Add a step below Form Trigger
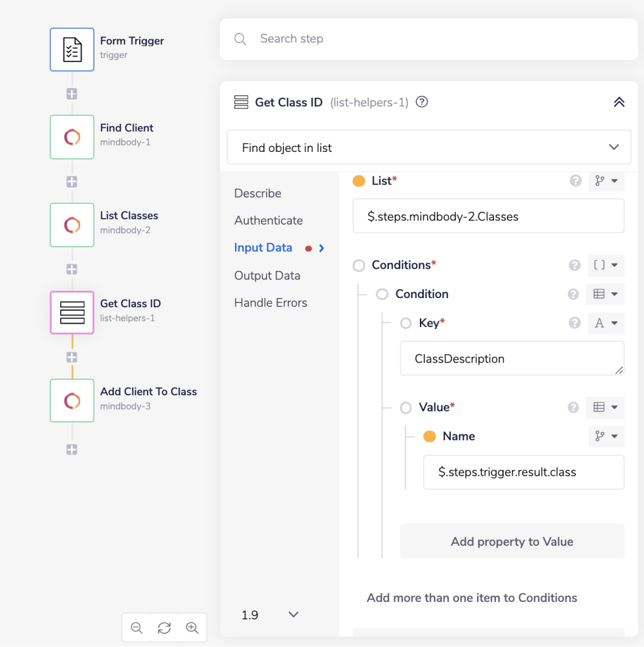Screen dimensions: 644x647 pyautogui.click(x=72, y=94)
